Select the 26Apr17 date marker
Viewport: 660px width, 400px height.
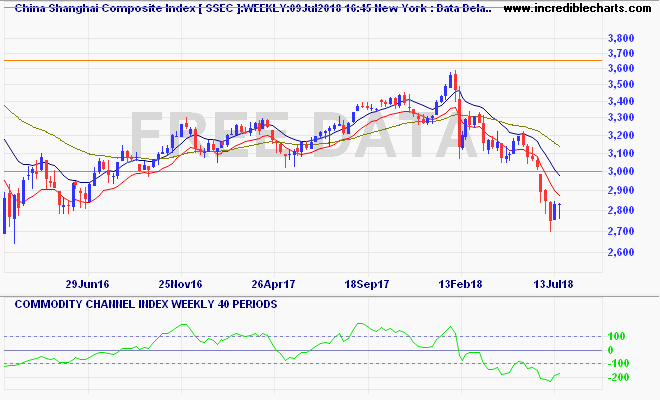[273, 283]
